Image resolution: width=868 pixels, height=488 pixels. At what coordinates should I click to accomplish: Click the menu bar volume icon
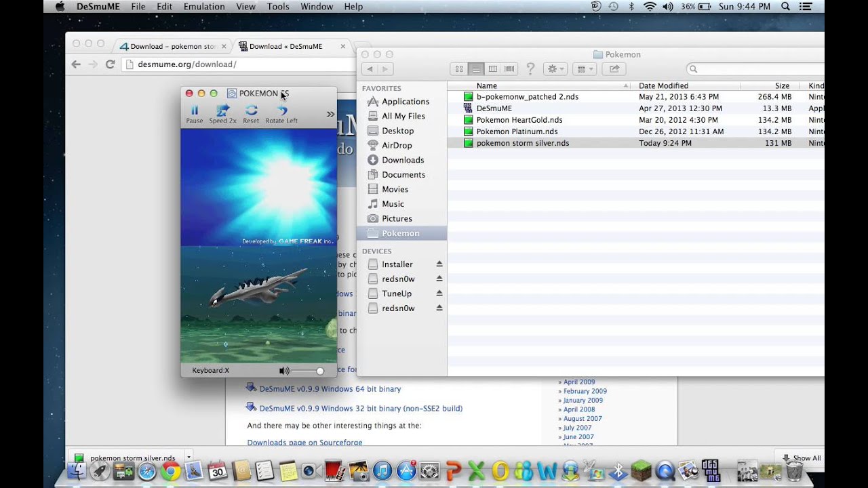(668, 7)
